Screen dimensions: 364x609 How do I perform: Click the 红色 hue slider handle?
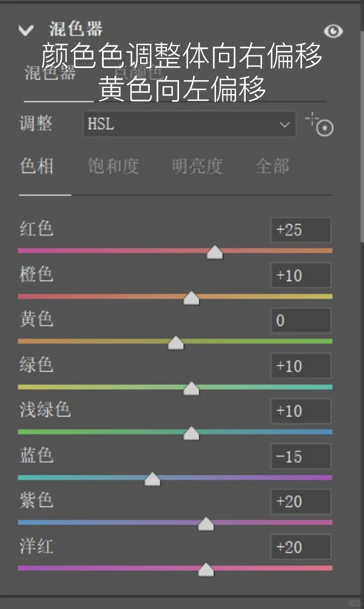pyautogui.click(x=215, y=253)
